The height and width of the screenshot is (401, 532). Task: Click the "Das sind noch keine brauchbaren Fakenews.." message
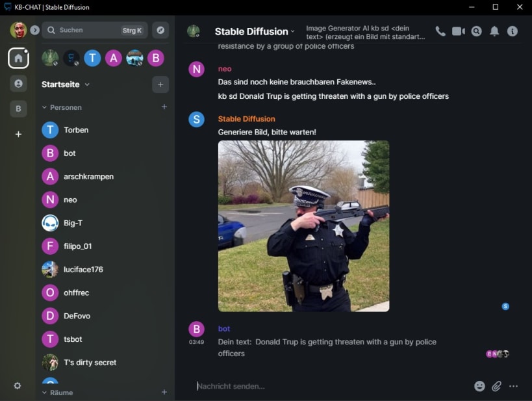coord(297,82)
